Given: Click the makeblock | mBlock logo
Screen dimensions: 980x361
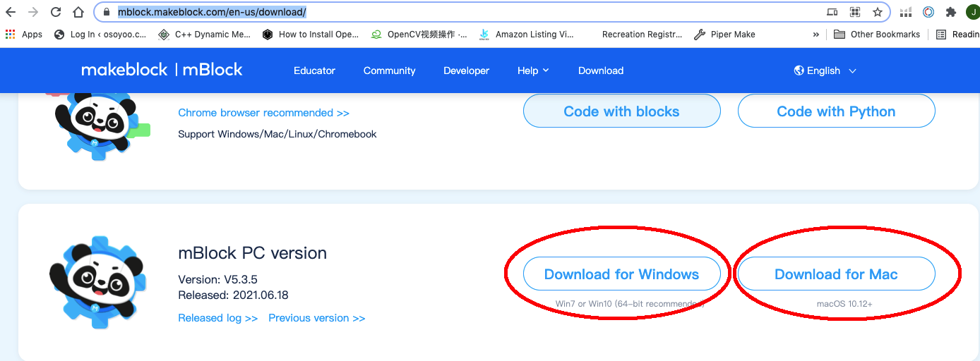Looking at the screenshot, I should coord(162,70).
